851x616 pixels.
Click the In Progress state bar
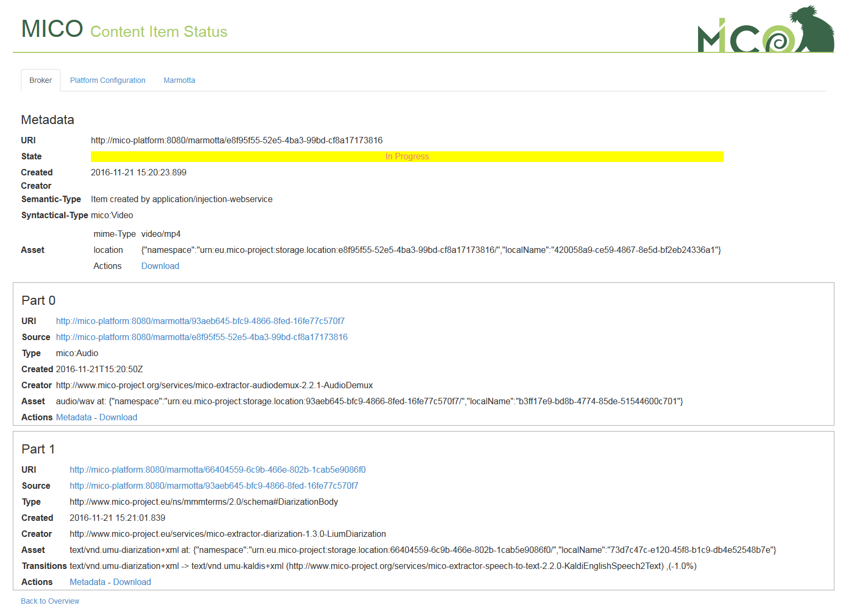coord(407,157)
